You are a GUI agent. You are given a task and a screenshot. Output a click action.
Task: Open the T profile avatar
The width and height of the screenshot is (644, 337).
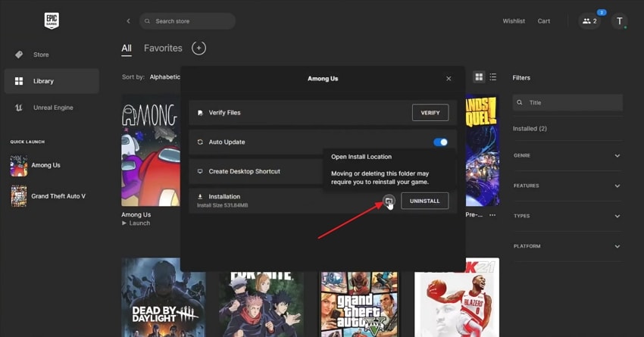(619, 21)
